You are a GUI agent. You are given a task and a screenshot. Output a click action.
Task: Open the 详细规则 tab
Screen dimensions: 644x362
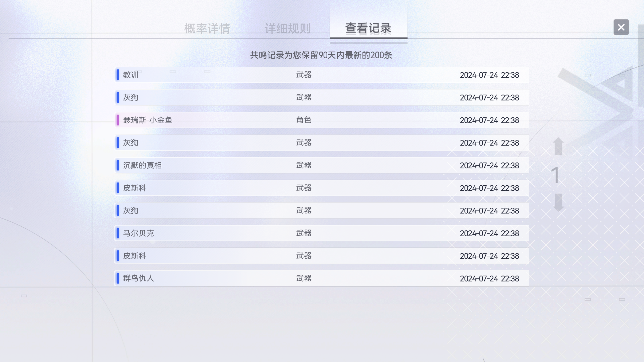287,28
